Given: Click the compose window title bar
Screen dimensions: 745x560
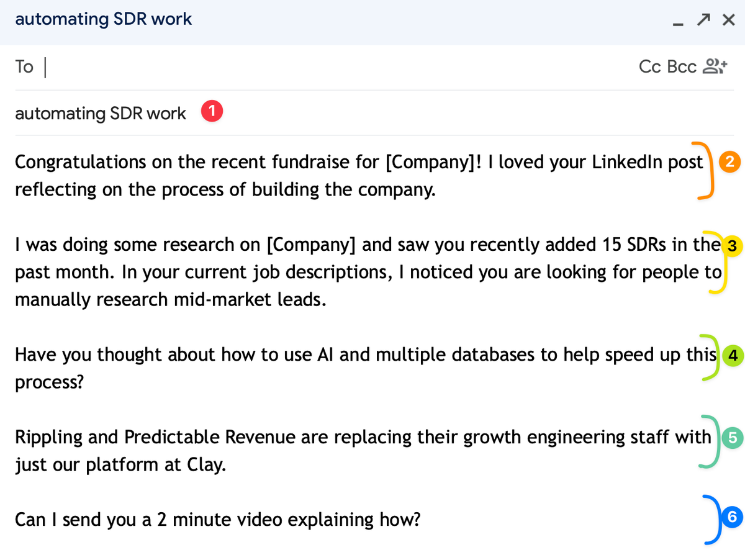Looking at the screenshot, I should 103,19.
